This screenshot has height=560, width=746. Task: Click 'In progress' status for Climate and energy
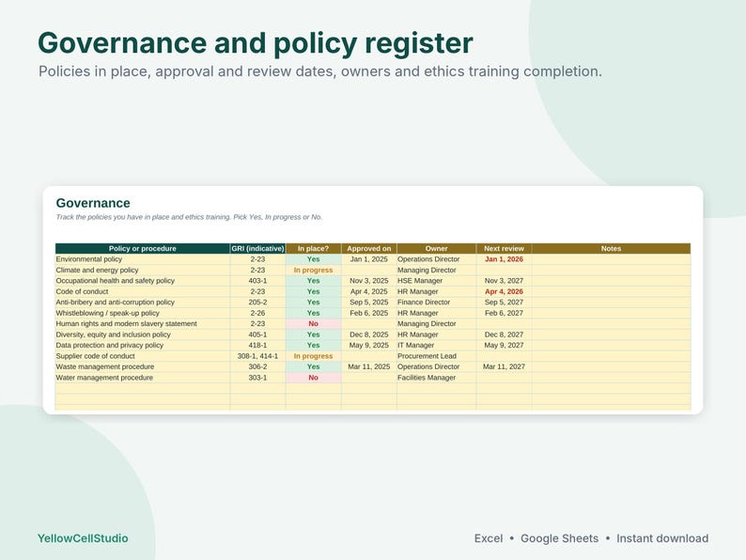[x=314, y=270]
